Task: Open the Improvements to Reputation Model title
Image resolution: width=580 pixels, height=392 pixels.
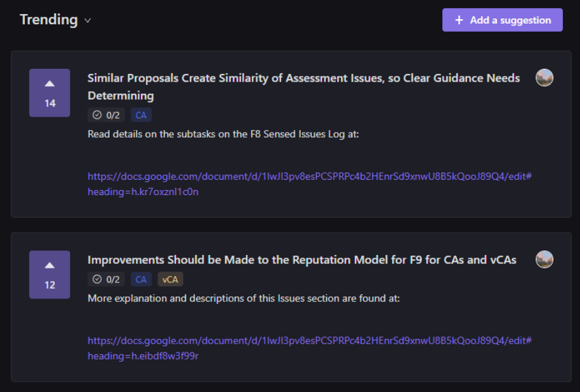Action: point(301,260)
